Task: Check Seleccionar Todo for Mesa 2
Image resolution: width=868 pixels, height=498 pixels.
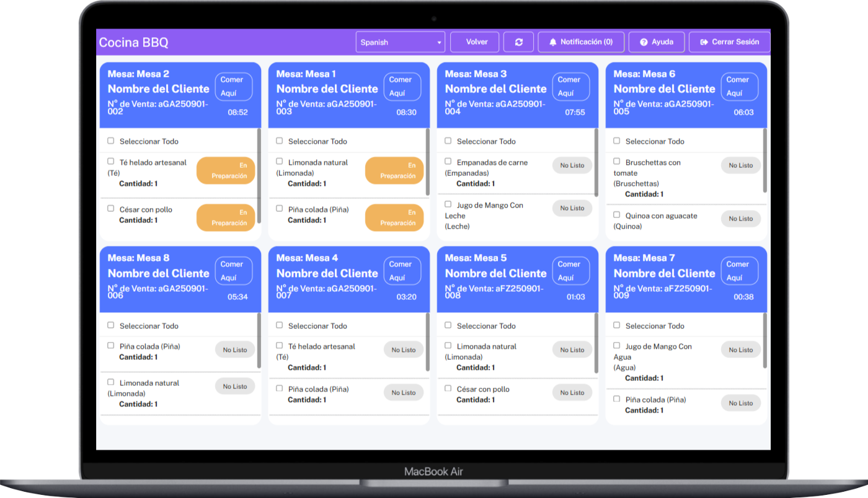Action: point(111,141)
